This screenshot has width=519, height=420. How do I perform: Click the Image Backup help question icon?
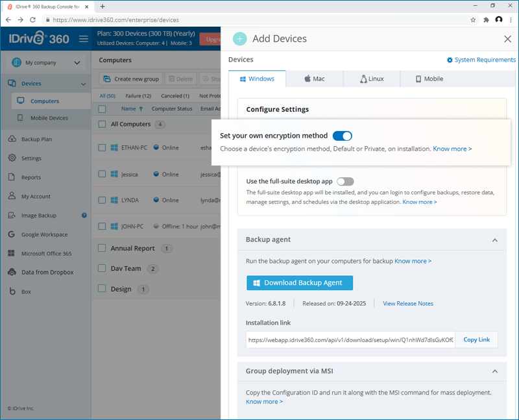pos(84,216)
